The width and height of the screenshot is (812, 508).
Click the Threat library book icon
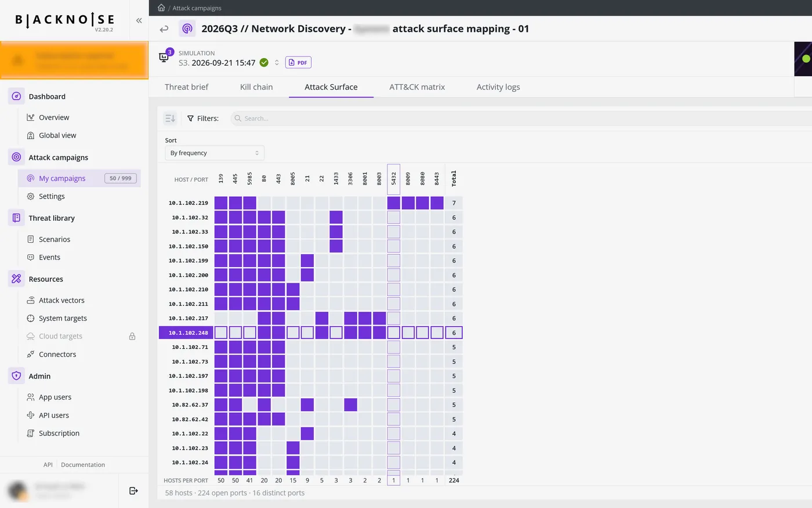(16, 218)
